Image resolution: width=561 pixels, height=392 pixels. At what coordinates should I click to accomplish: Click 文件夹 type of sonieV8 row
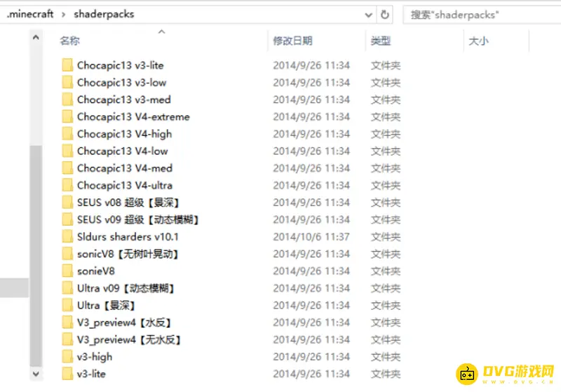(386, 271)
